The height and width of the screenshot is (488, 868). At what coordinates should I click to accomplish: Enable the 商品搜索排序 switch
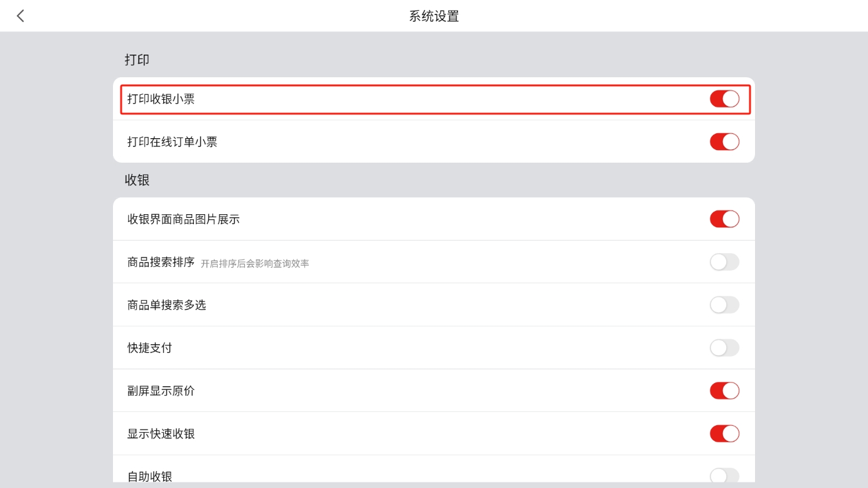724,262
